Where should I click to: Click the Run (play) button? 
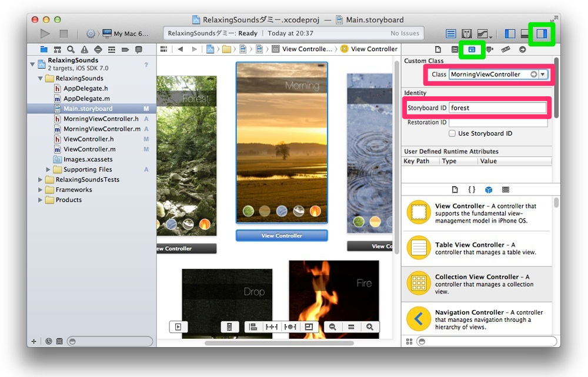(45, 33)
